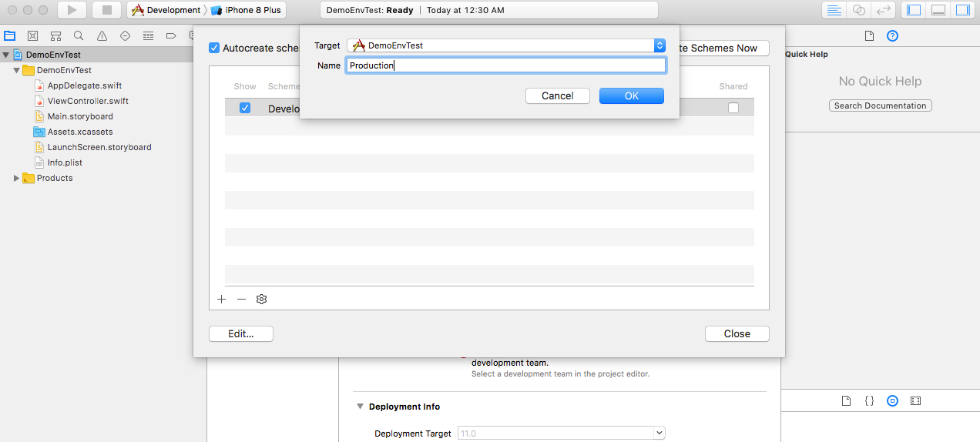Open the Symbol navigator

(x=56, y=35)
